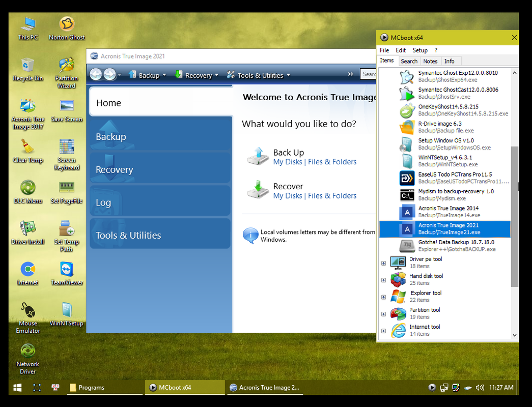
Task: Select Symantec GhostCast12.0.0.8006 entry
Action: point(445,93)
